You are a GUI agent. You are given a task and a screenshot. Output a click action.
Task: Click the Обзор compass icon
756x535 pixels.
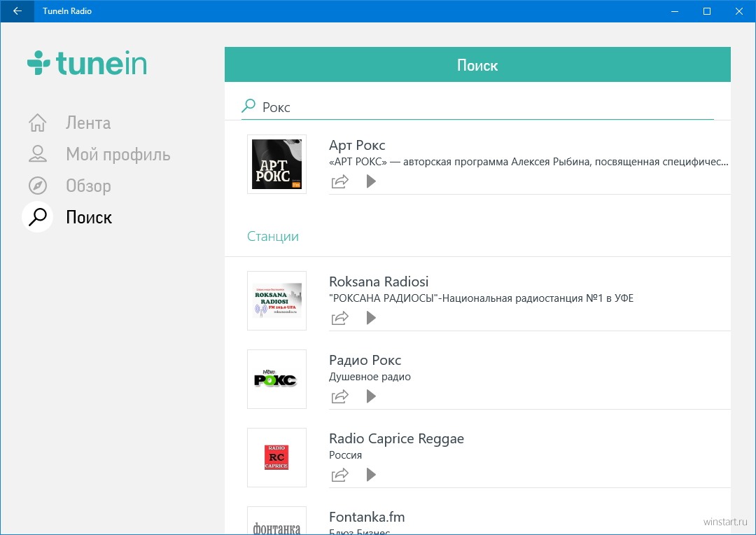(38, 186)
